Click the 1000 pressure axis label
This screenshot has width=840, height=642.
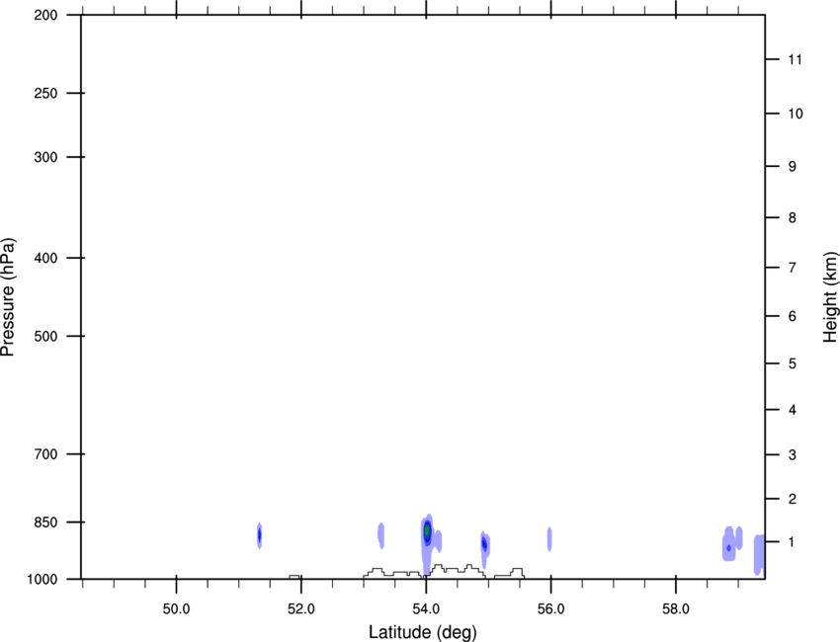[42, 579]
